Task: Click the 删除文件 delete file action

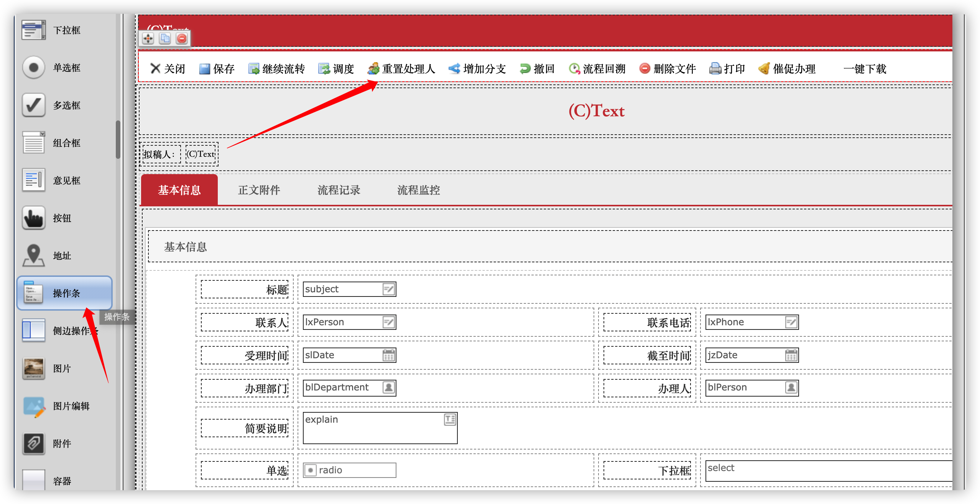Action: coord(668,69)
